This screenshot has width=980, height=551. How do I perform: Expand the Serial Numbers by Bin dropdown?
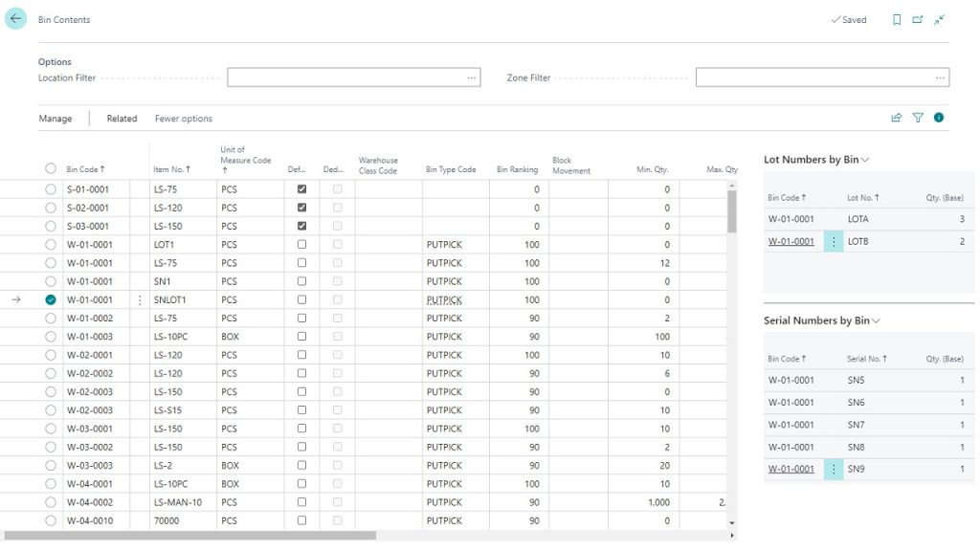tap(875, 320)
